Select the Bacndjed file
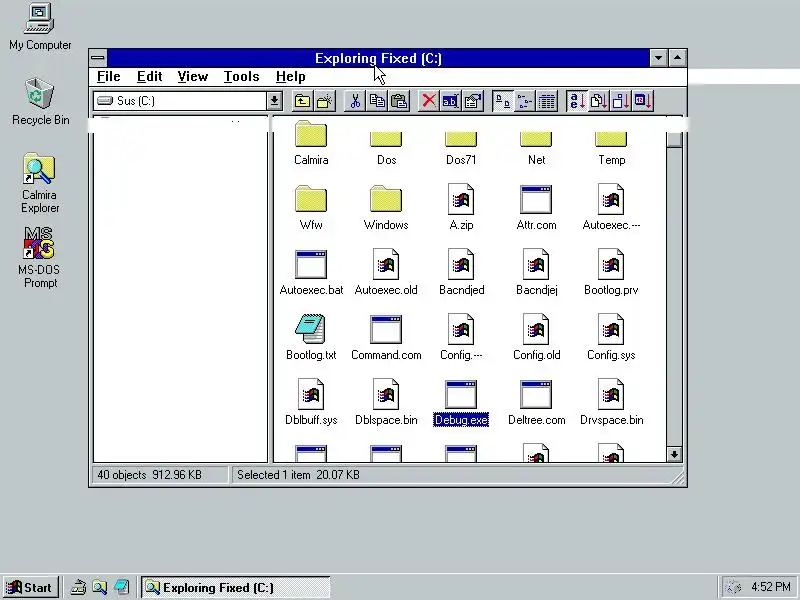800x600 pixels. pos(461,273)
